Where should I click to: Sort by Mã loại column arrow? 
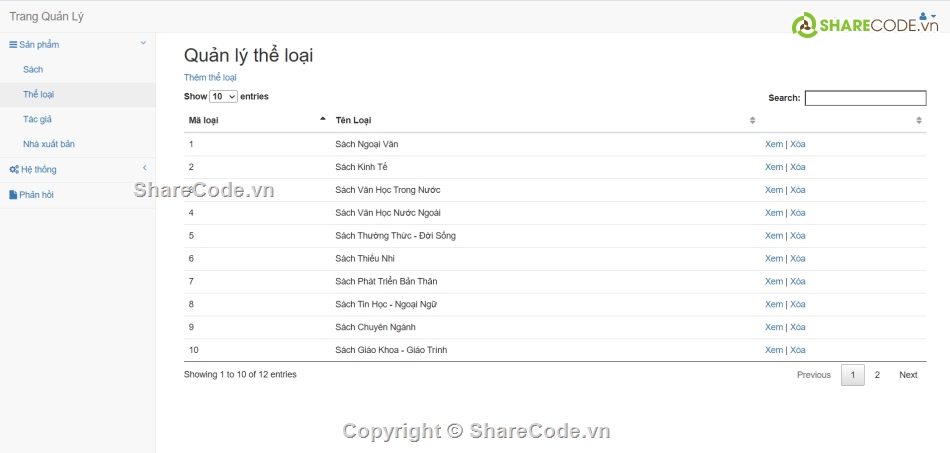[x=323, y=119]
